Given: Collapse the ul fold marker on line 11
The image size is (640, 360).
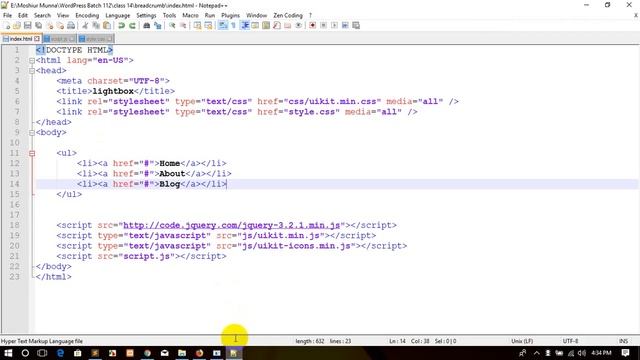Looking at the screenshot, I should point(32,153).
